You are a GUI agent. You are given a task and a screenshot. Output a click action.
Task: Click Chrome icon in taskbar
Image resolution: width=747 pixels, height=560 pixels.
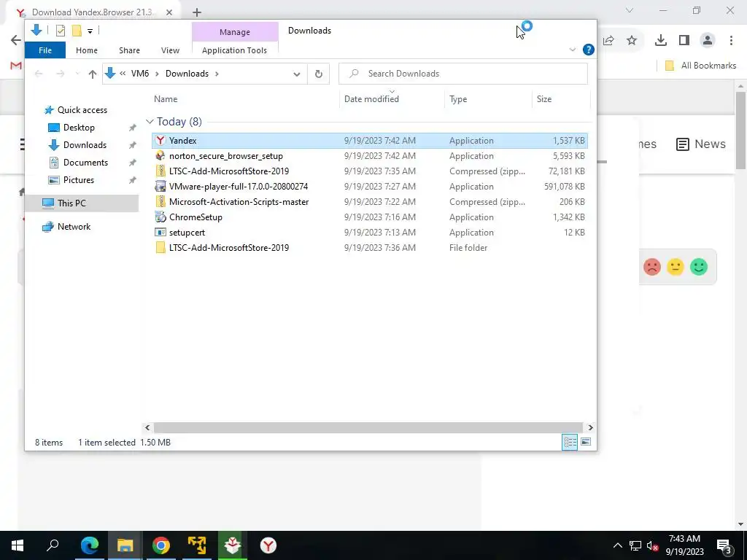(x=161, y=545)
